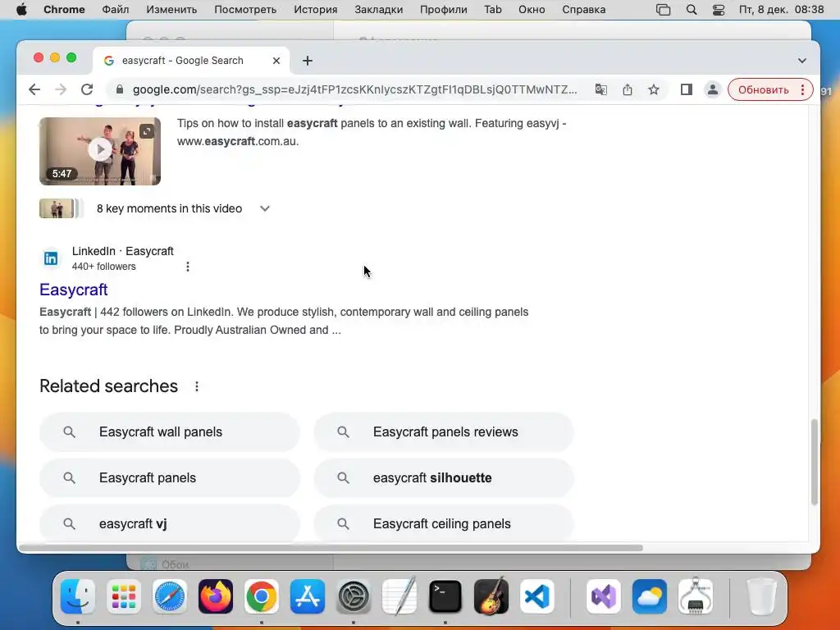Choose Easycraft ceiling panels related search

coord(444,523)
